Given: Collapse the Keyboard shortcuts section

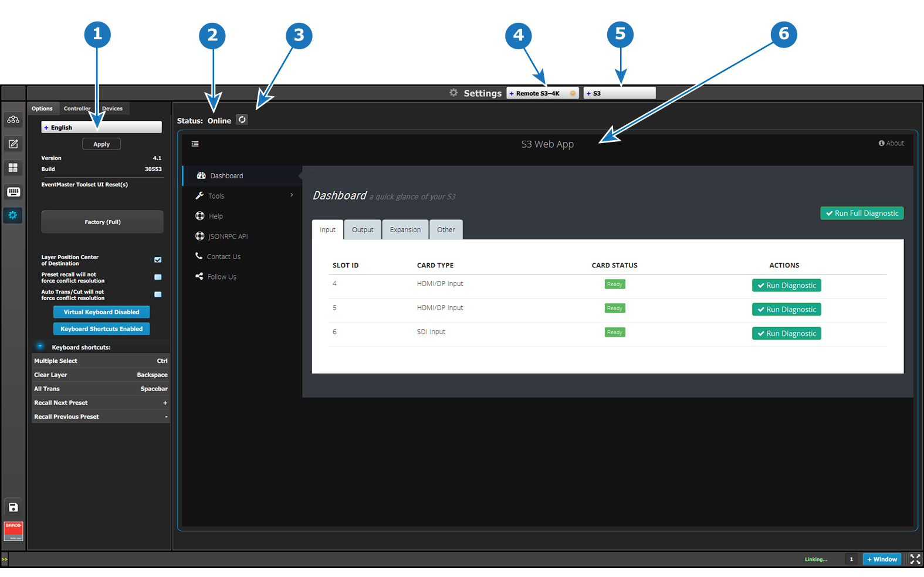Looking at the screenshot, I should (40, 346).
